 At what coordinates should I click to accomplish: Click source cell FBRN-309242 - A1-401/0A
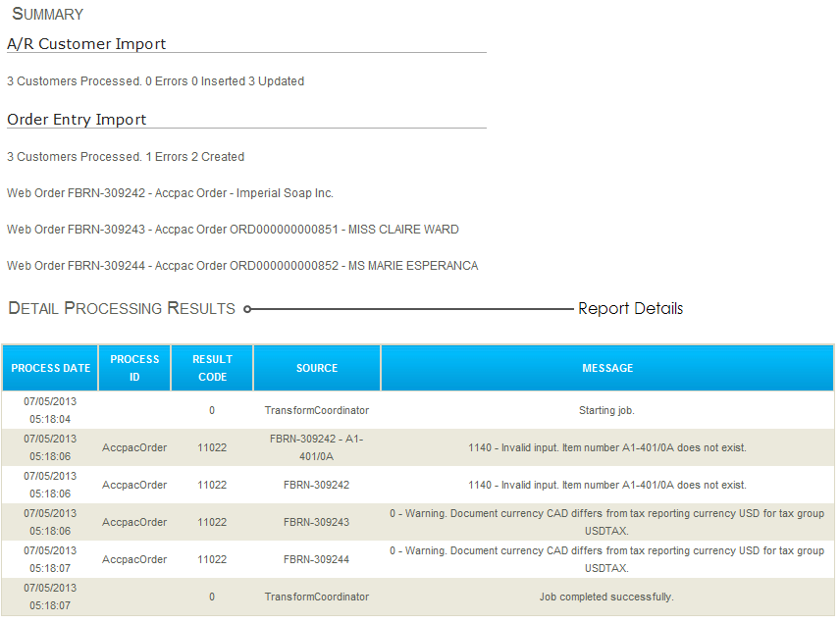316,447
